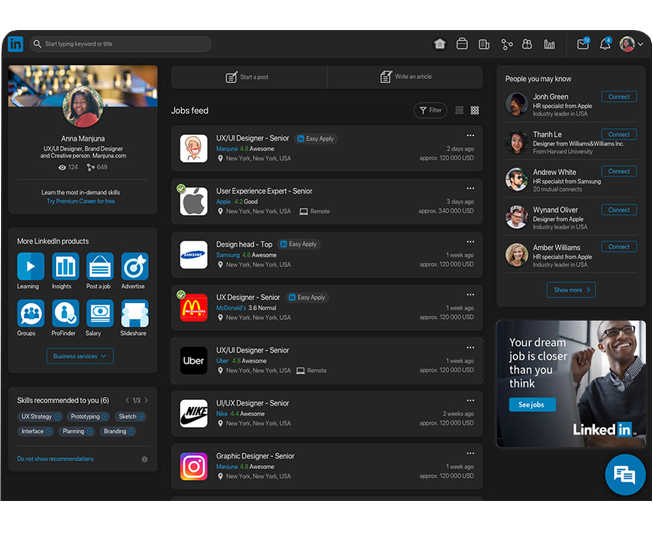Connect with Jonh Green
Viewport: 653px width, 533px height.
[619, 97]
